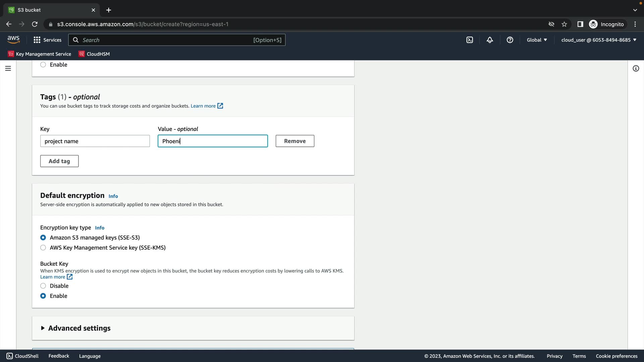Select AWS Key Management Service key (SSE-KMS)

pos(43,248)
